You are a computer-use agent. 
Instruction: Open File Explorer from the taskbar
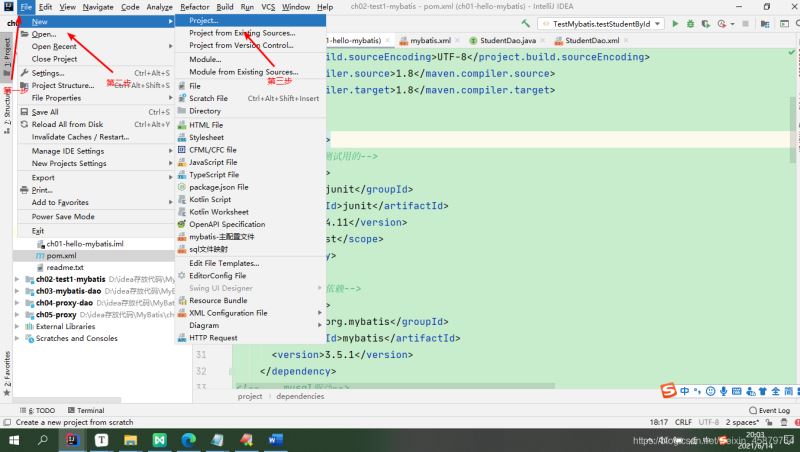coord(131,440)
